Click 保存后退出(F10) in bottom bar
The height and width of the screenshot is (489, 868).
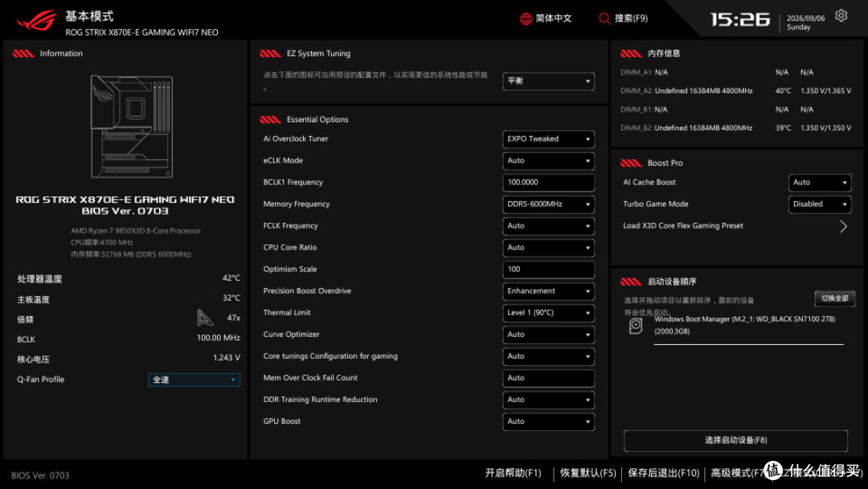coord(664,473)
